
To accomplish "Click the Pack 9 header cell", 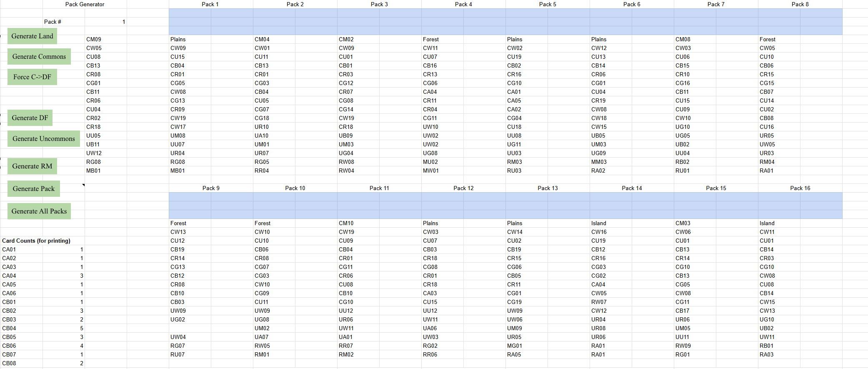I will point(211,188).
